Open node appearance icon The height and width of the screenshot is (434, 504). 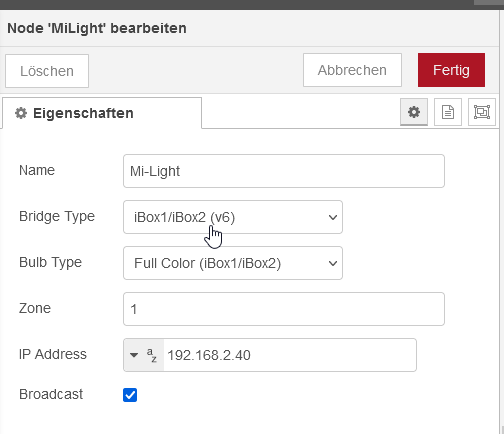coord(482,112)
